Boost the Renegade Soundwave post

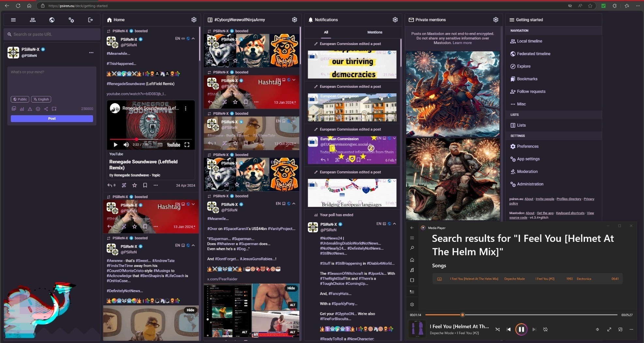pos(124,185)
